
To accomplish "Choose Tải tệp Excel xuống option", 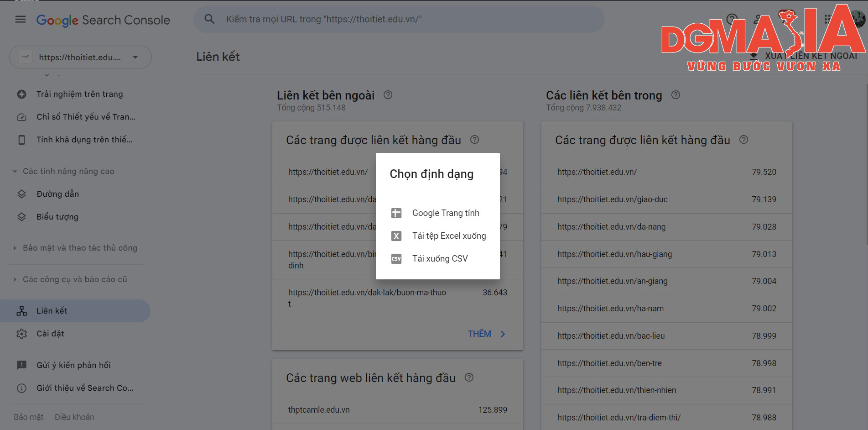I will (x=438, y=236).
